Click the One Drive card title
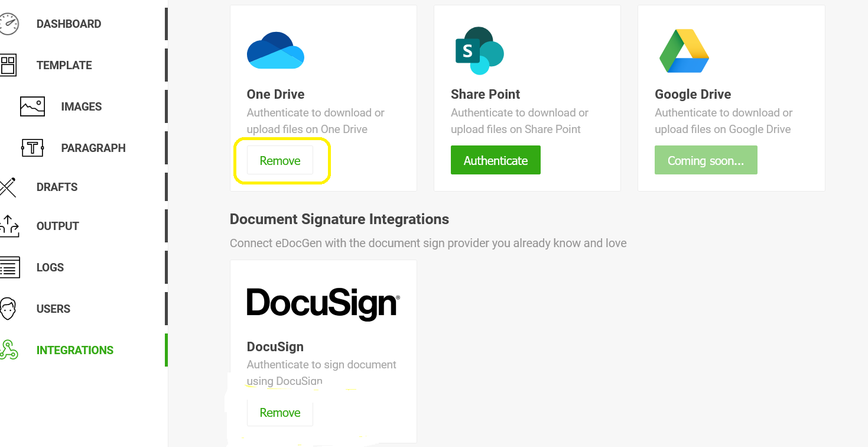This screenshot has height=447, width=868. click(x=276, y=94)
